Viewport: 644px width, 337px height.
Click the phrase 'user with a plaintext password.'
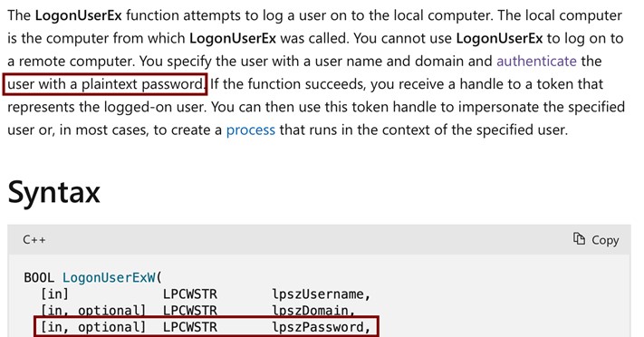pos(106,84)
